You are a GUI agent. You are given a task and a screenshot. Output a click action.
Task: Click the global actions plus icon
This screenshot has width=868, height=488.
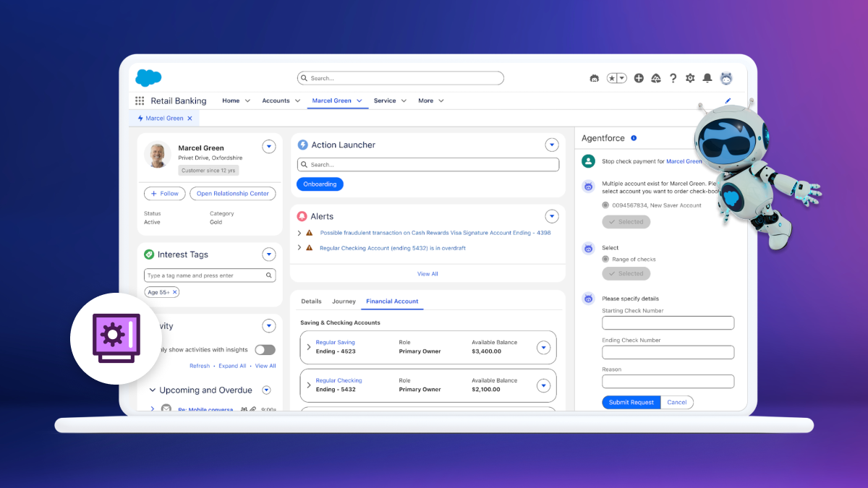pyautogui.click(x=639, y=77)
